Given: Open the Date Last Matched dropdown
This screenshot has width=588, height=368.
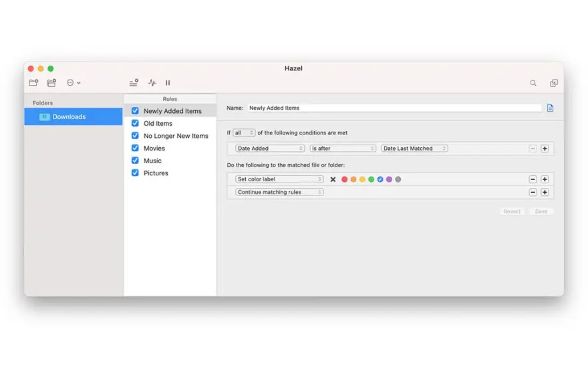Looking at the screenshot, I should [414, 149].
